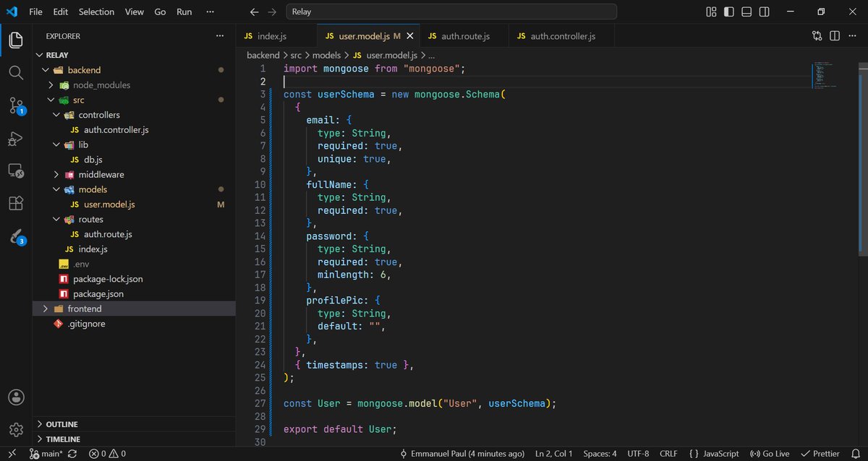Screen dimensions: 868x461
Task: Collapse the routes folder
Action: click(x=134, y=219)
